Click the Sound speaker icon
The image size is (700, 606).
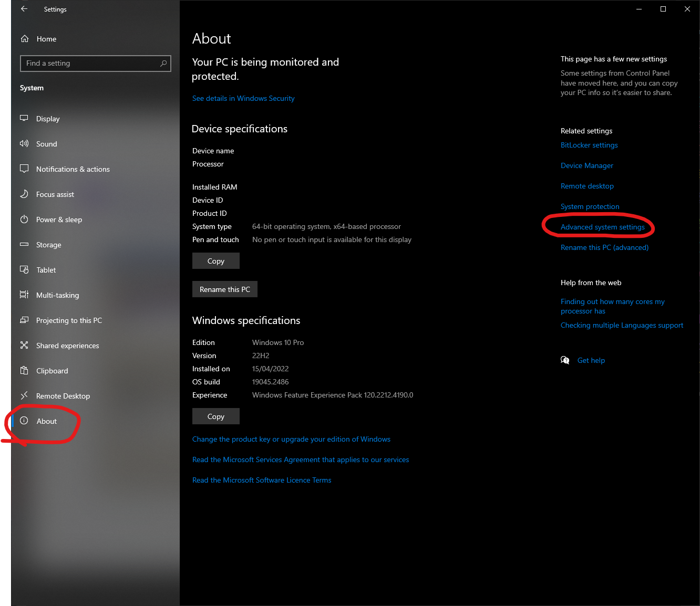(x=24, y=143)
